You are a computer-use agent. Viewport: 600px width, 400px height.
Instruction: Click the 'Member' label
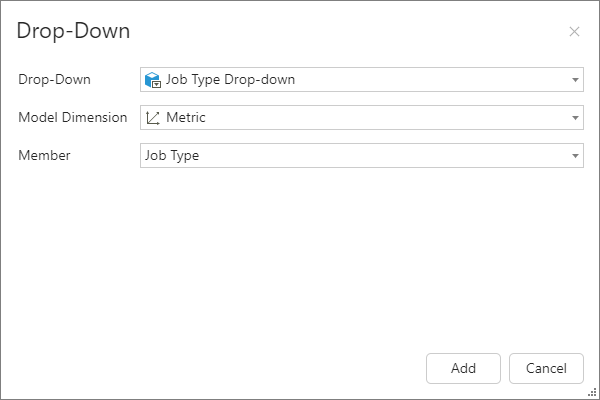(44, 156)
